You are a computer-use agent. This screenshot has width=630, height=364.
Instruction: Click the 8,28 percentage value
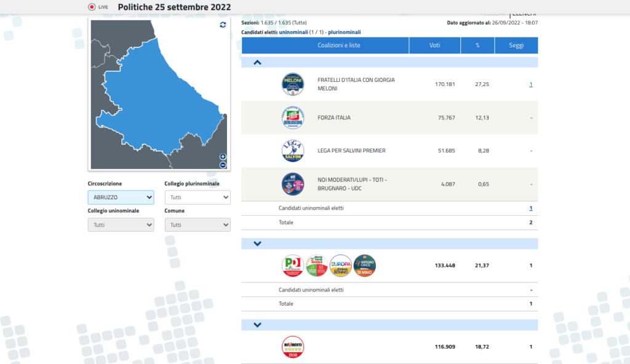(484, 151)
